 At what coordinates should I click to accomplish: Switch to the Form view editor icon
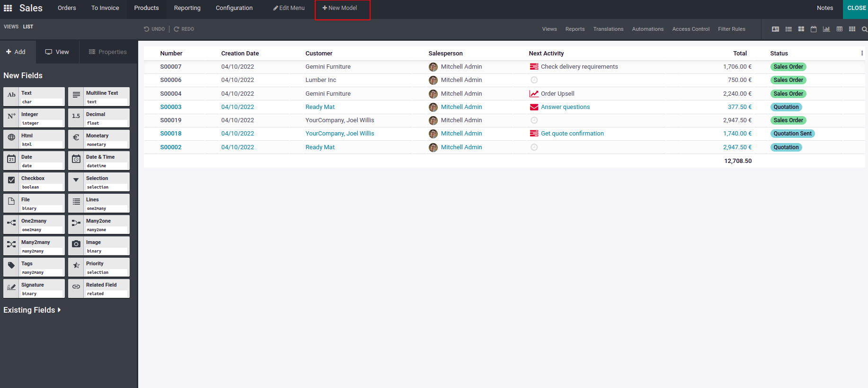(x=775, y=29)
